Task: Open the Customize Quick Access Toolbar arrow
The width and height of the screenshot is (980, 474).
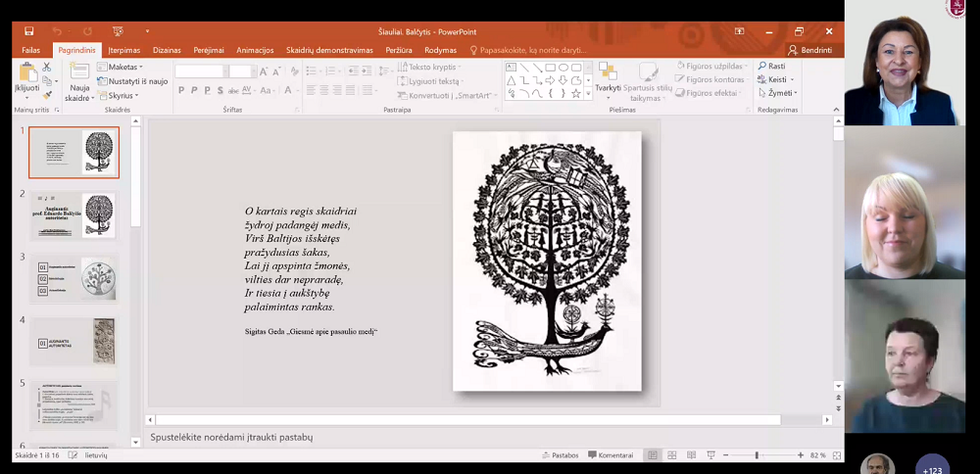Action: pos(148,31)
